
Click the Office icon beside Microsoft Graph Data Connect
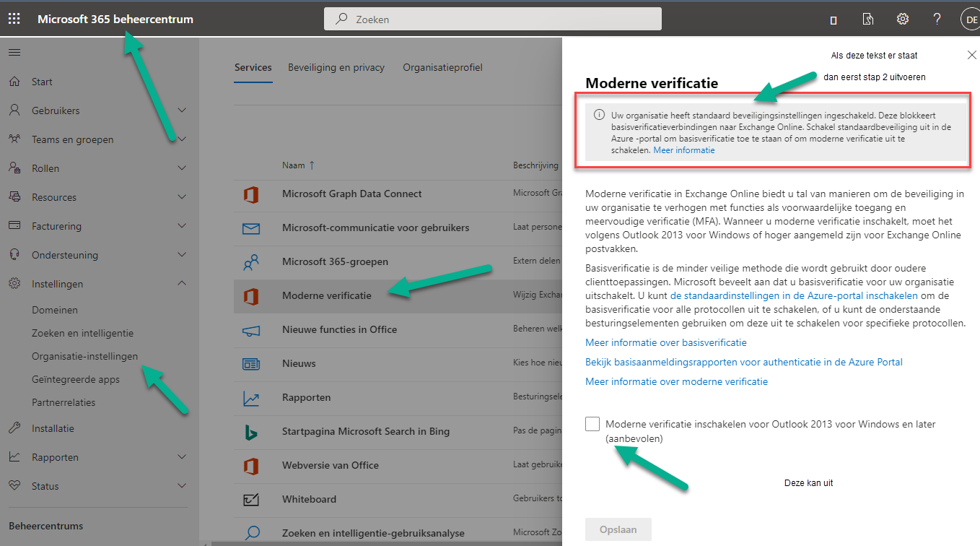coord(251,194)
